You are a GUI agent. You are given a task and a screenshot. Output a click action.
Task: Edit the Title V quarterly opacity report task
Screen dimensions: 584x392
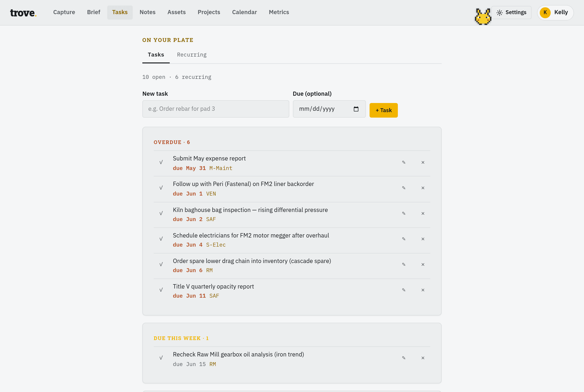404,290
